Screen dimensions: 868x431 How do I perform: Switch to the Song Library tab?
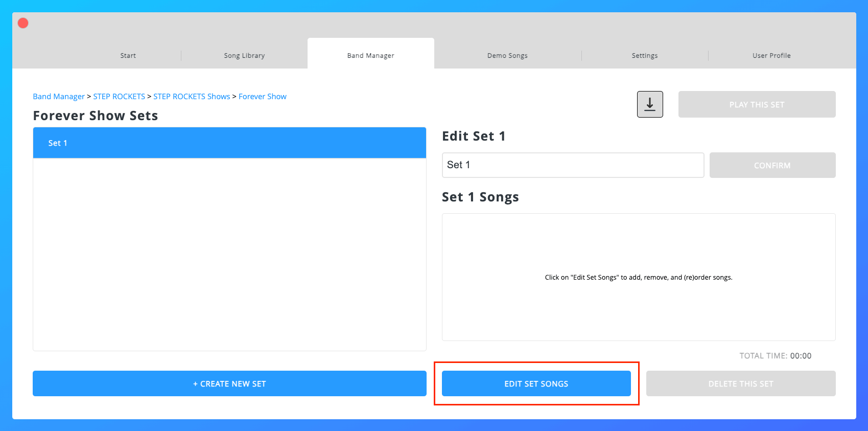(244, 55)
